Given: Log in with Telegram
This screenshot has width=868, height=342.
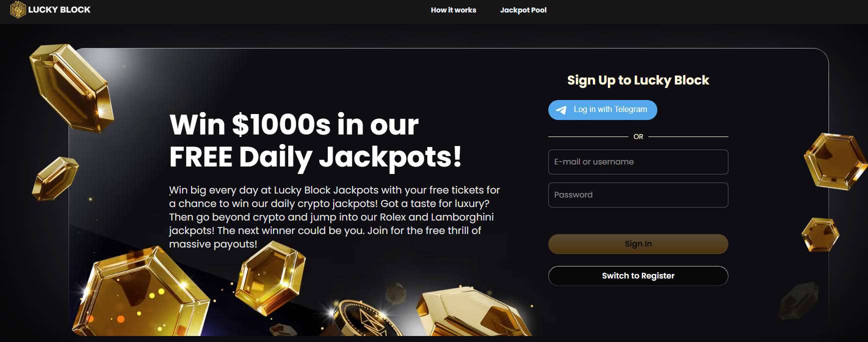Looking at the screenshot, I should [602, 110].
